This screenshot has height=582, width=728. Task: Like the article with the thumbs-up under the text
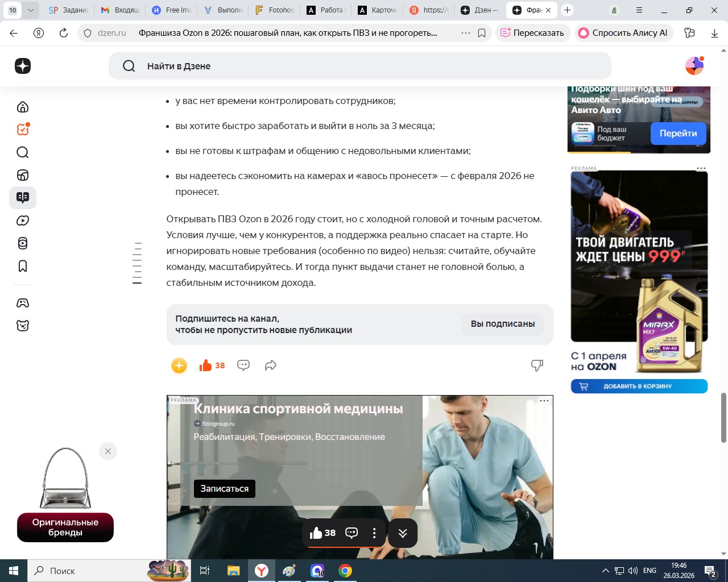click(x=212, y=365)
